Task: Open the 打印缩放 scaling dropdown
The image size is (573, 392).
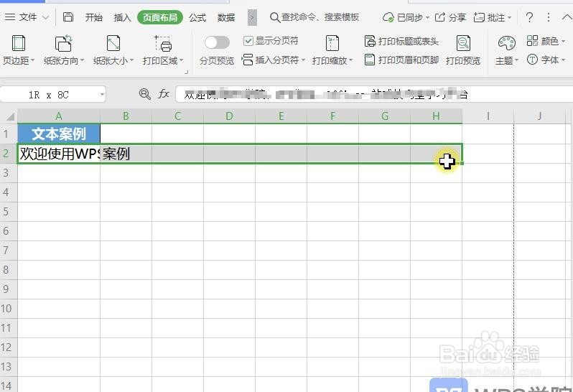Action: tap(332, 50)
